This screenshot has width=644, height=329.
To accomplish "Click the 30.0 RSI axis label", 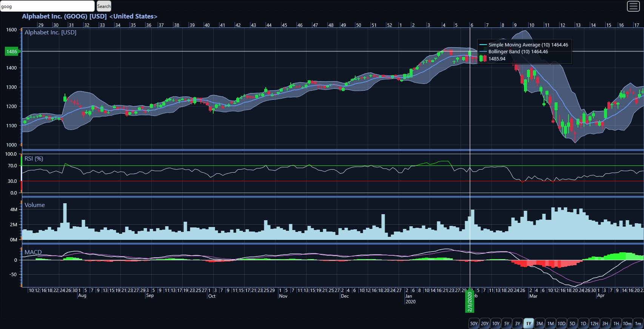I will [x=12, y=181].
